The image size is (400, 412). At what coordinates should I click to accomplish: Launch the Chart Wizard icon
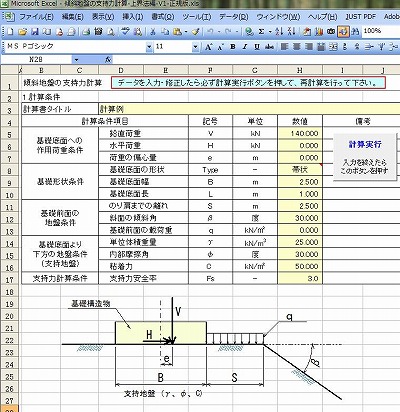(319, 32)
